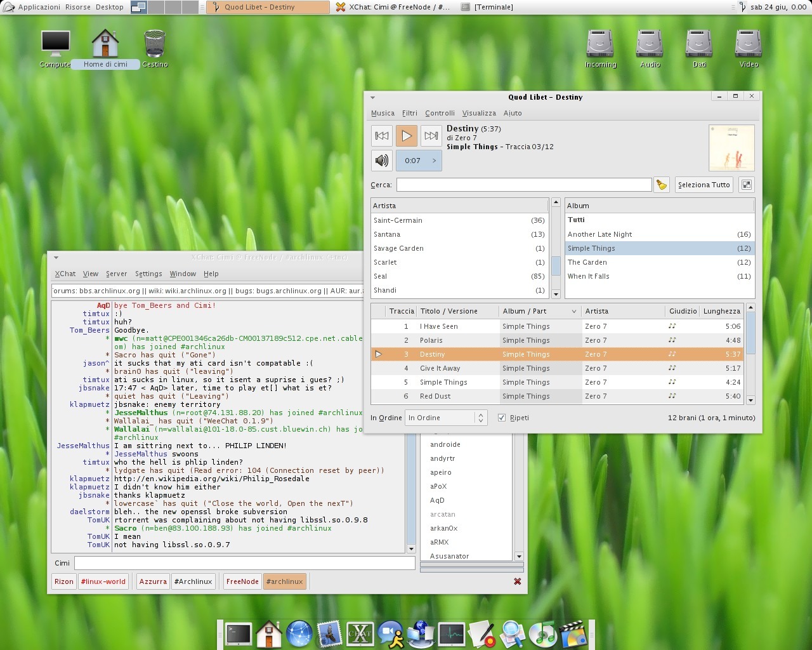Open the volume speaker control
The image size is (812, 650).
382,161
